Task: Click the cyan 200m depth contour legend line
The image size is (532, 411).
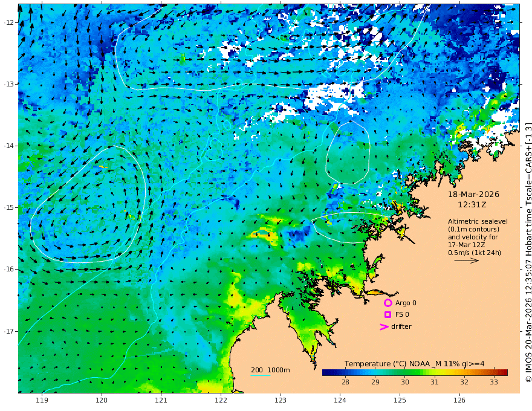Action: pyautogui.click(x=261, y=376)
